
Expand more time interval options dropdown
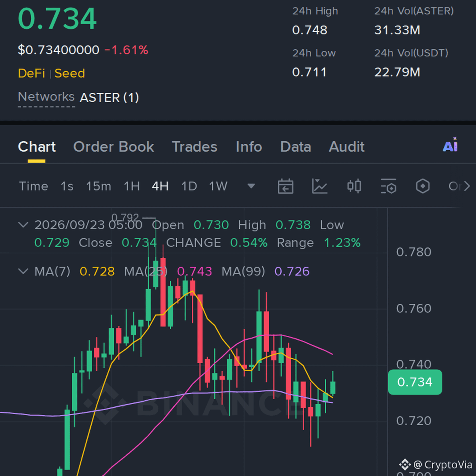tap(251, 186)
